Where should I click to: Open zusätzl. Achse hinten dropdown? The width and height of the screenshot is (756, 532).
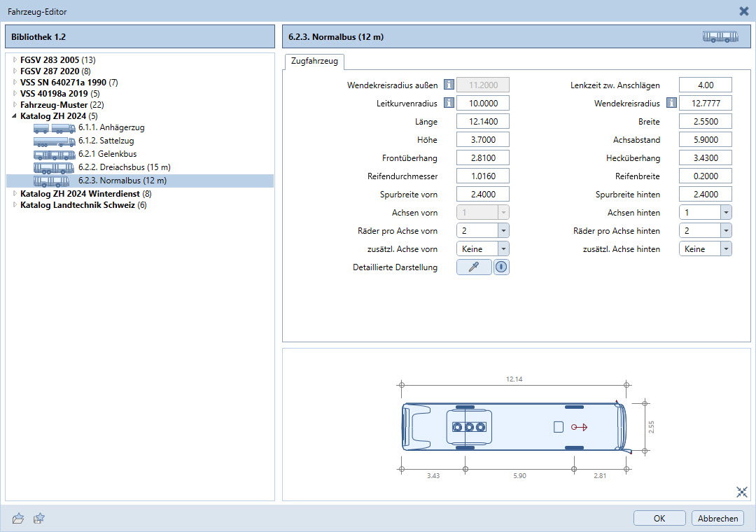coord(725,249)
